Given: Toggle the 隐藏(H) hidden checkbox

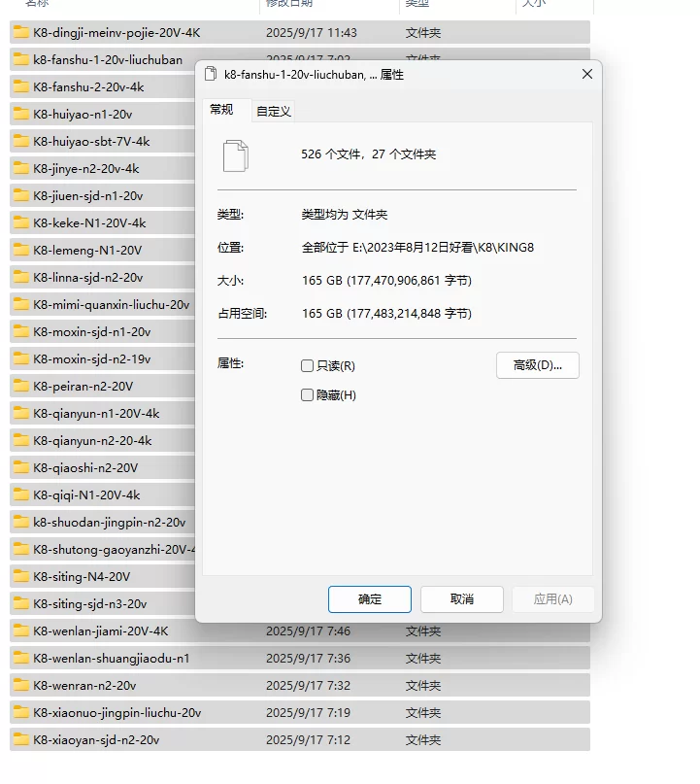Looking at the screenshot, I should [x=308, y=395].
